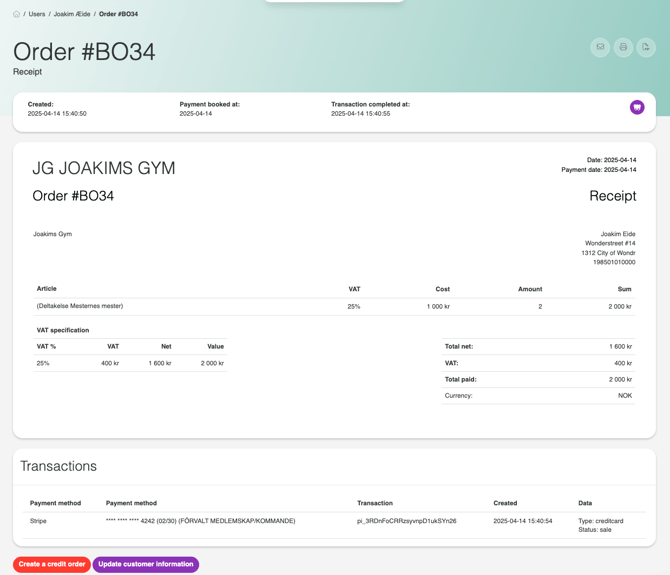
Task: Click the purple shopping cart icon
Action: tap(637, 107)
